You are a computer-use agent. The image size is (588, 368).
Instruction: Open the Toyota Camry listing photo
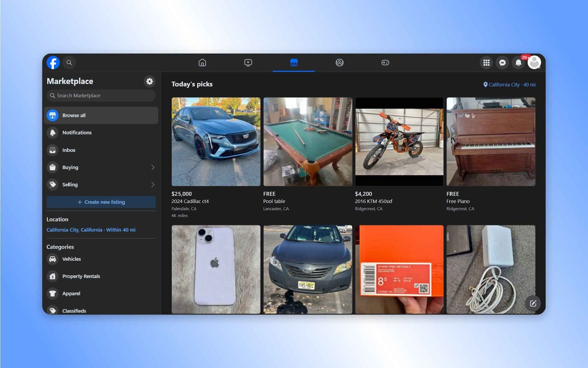[308, 269]
